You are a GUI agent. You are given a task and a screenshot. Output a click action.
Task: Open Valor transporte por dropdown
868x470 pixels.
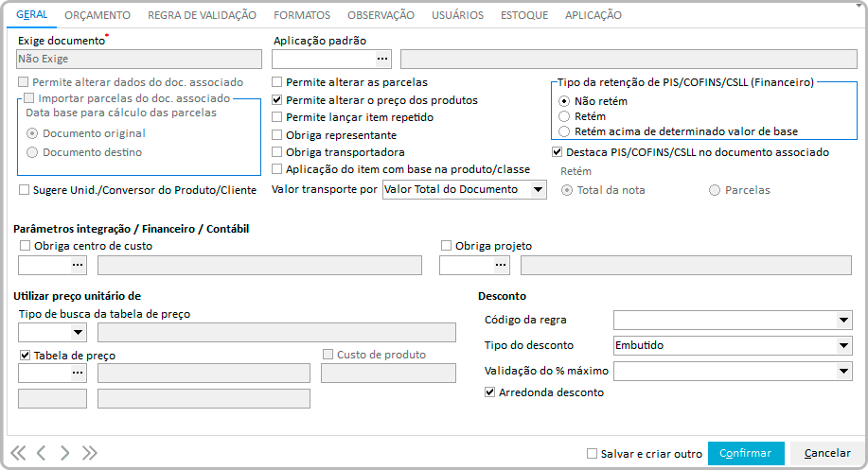(538, 190)
